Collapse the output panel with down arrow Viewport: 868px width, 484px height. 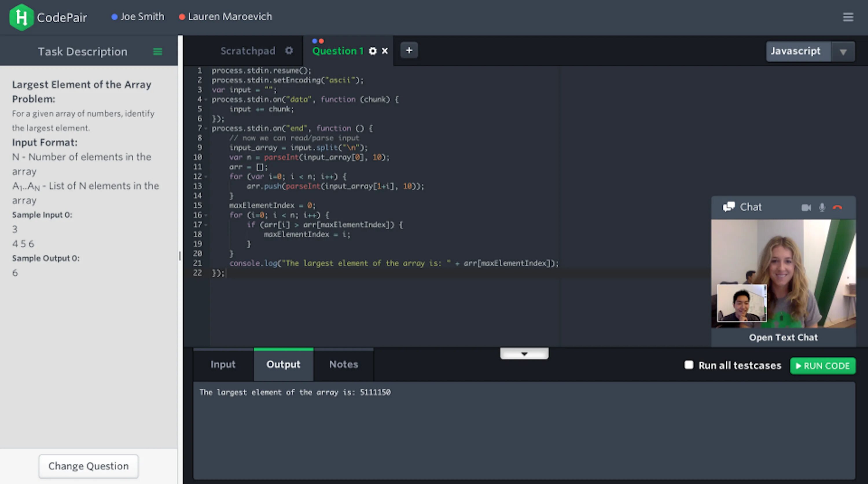coord(524,353)
